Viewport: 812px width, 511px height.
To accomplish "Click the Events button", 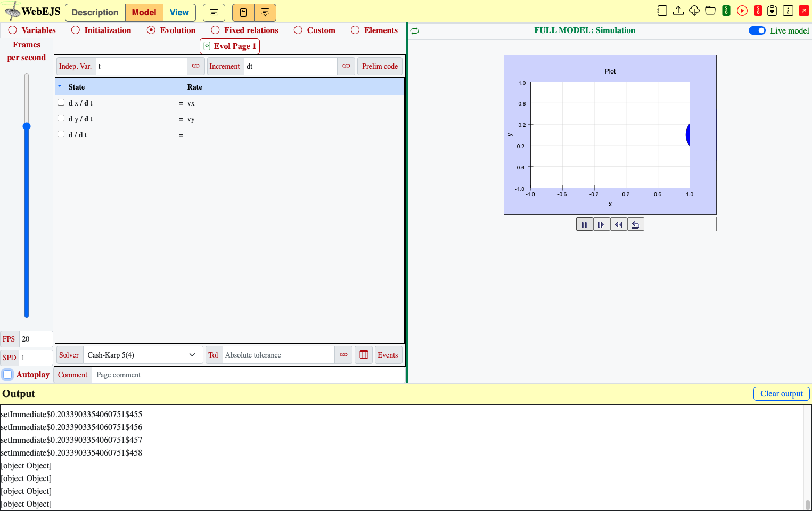I will pos(388,355).
